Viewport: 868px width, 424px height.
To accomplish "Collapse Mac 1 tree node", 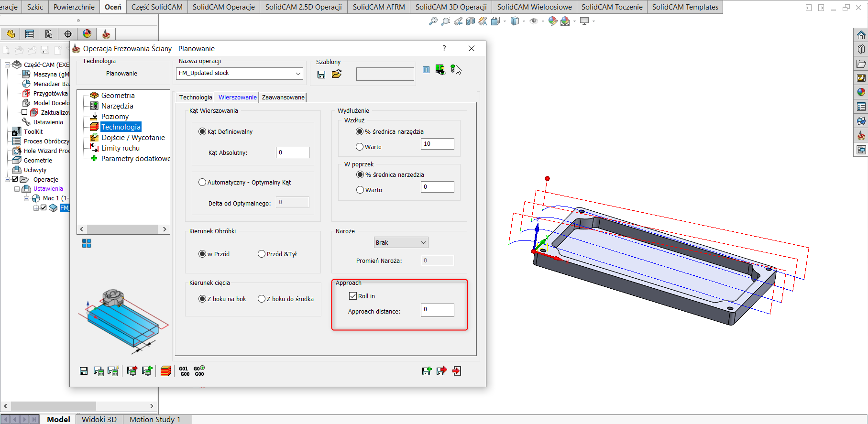I will (27, 198).
